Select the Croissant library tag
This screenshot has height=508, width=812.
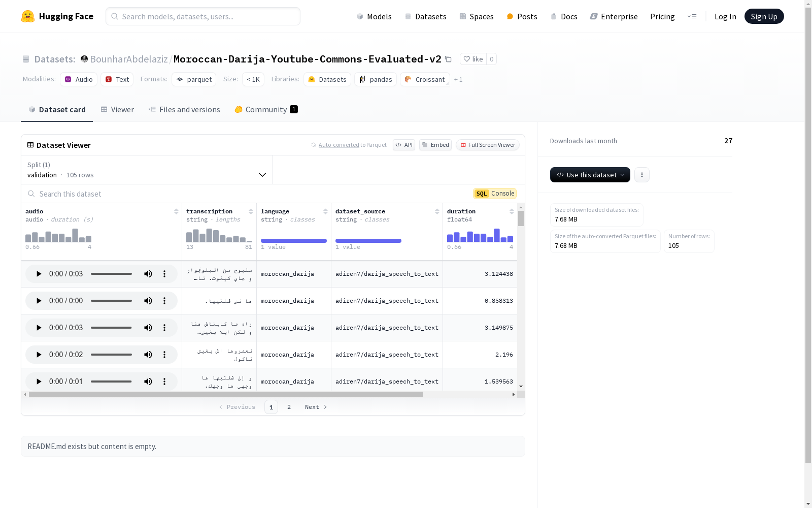(425, 79)
